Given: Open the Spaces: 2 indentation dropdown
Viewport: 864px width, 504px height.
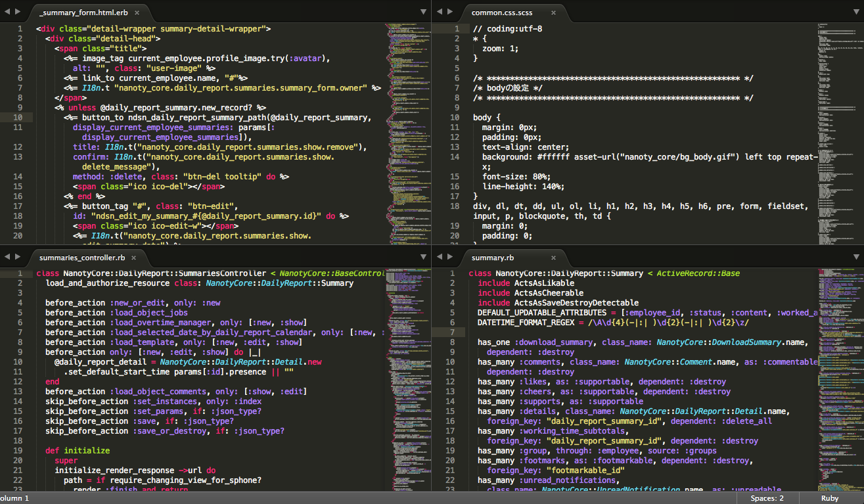Looking at the screenshot, I should (767, 498).
